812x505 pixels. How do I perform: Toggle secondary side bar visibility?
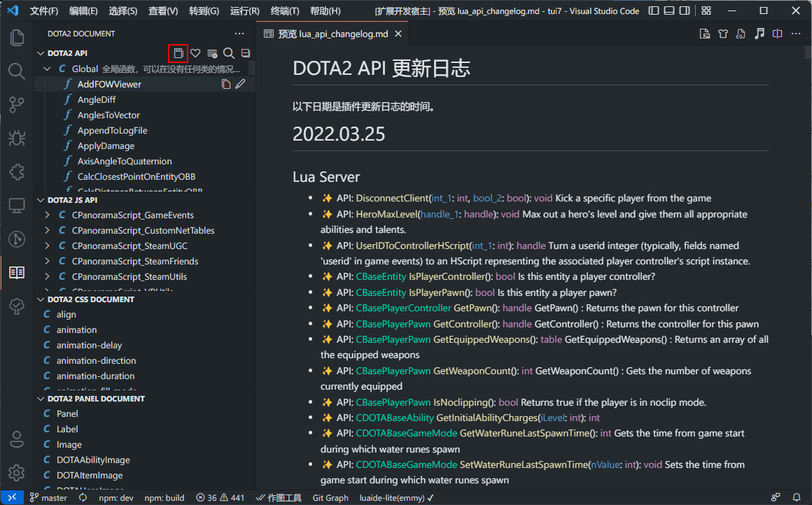pos(685,11)
